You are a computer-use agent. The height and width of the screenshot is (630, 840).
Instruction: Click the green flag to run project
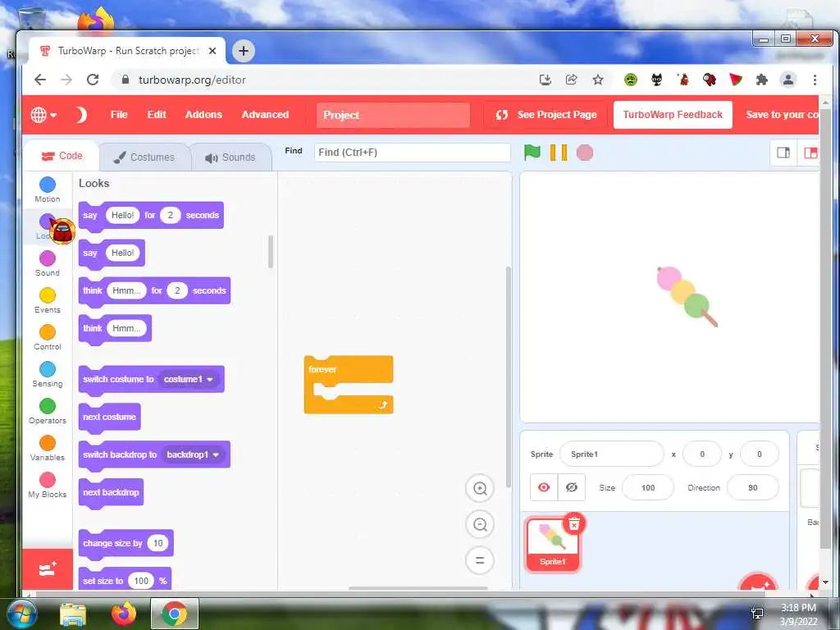click(x=532, y=153)
